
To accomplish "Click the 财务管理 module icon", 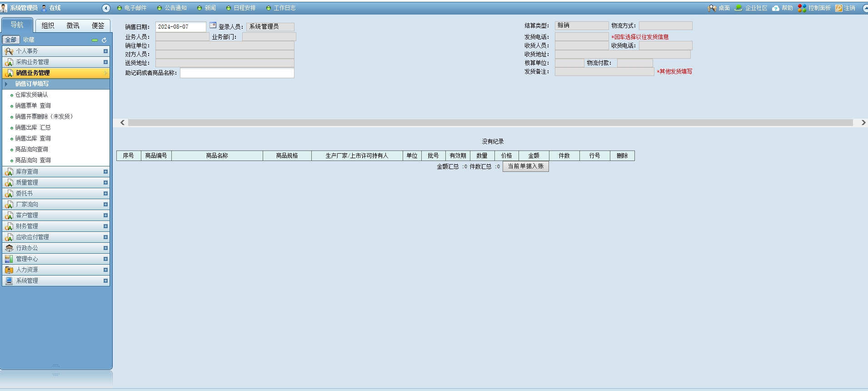I will pyautogui.click(x=9, y=226).
